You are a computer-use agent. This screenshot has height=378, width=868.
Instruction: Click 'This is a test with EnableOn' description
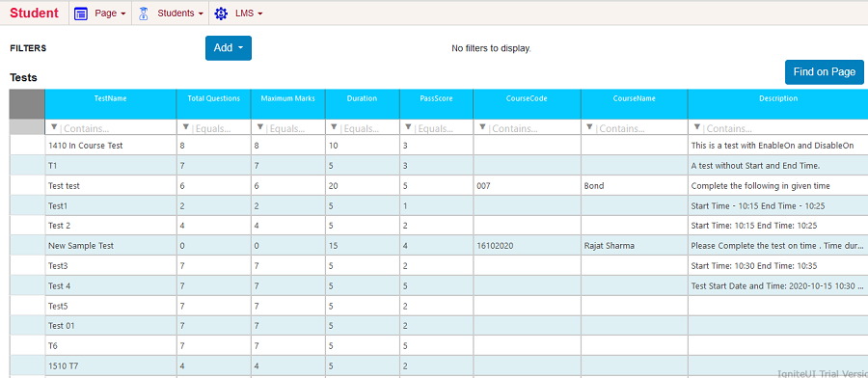[778, 146]
